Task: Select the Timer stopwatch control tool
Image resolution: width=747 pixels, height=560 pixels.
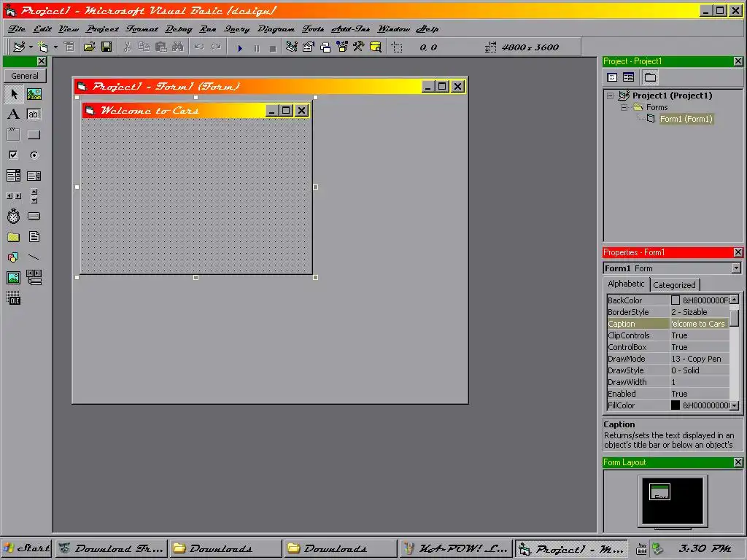Action: click(x=14, y=216)
